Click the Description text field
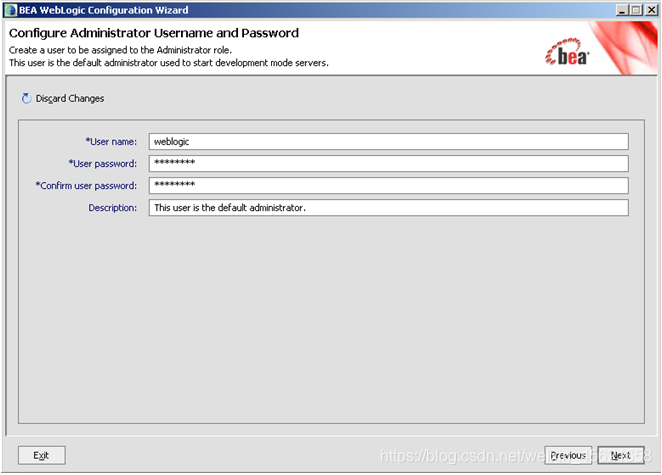662x475 pixels. tap(388, 207)
